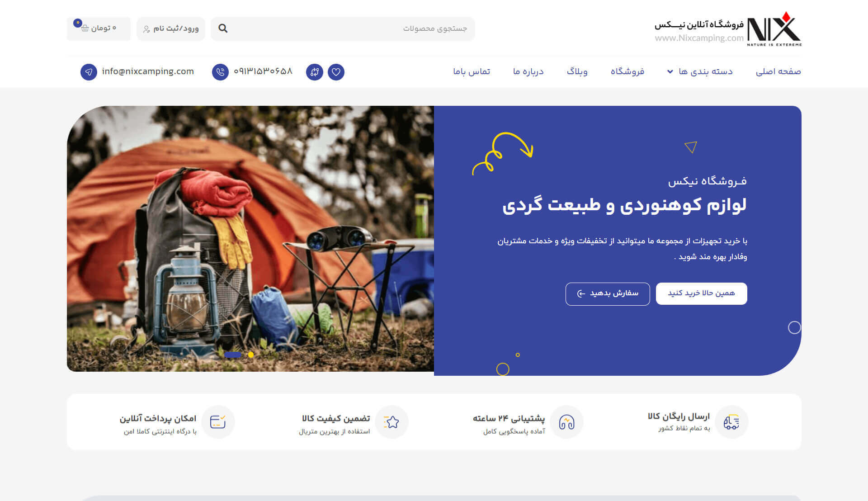
Task: Click the همین حالا خرید کنید button
Action: click(701, 293)
